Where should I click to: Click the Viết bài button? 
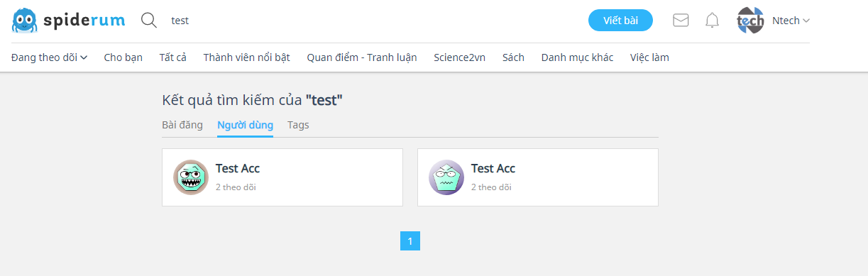620,21
